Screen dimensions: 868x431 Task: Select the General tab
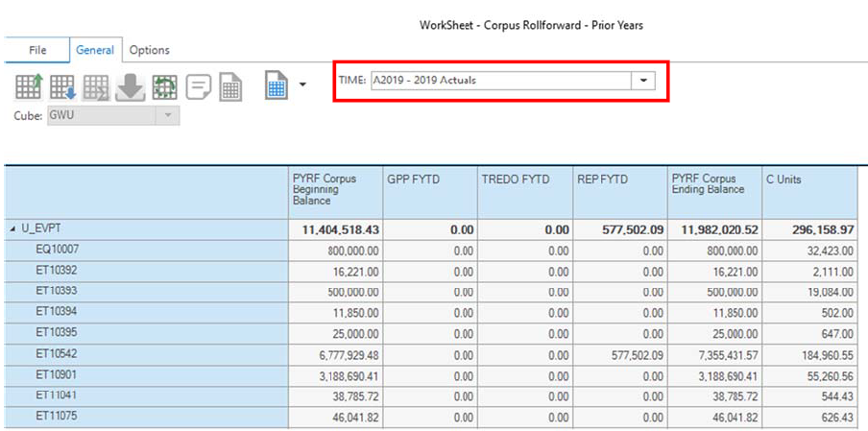point(95,50)
